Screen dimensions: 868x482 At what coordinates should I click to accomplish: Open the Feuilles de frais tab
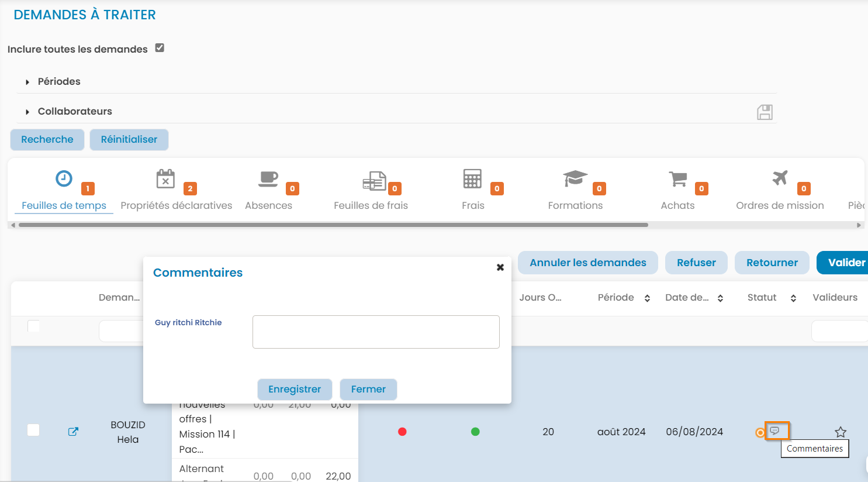tap(371, 205)
